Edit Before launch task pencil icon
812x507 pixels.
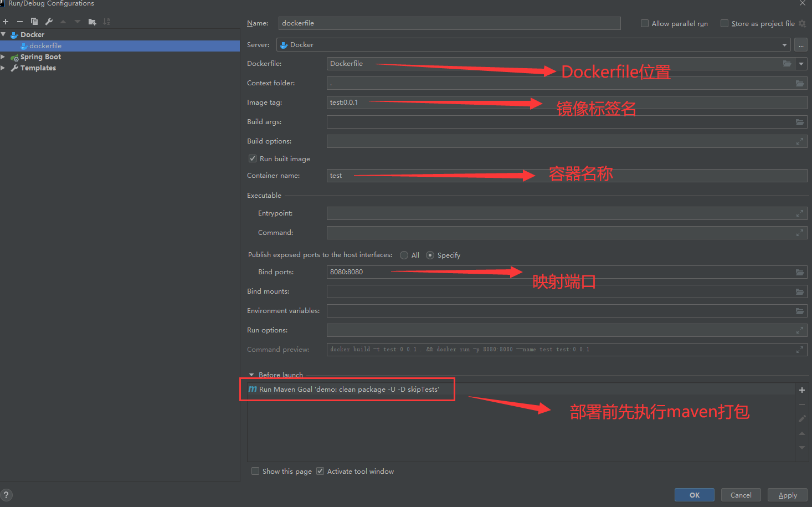pyautogui.click(x=801, y=419)
